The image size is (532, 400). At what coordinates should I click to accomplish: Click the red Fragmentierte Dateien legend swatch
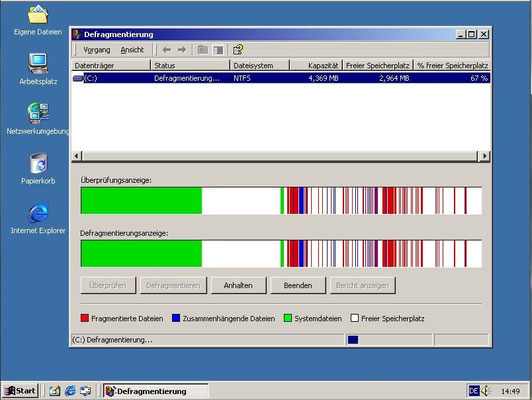pos(85,318)
